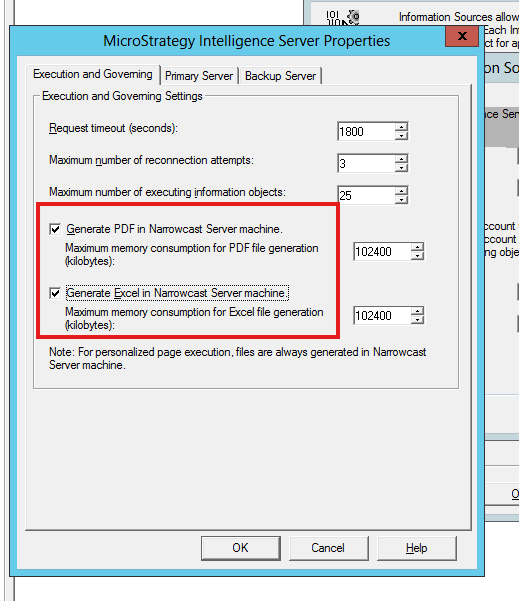Screen dimensions: 519x601
Task: Decrease Excel memory consumption value
Action: click(x=417, y=320)
